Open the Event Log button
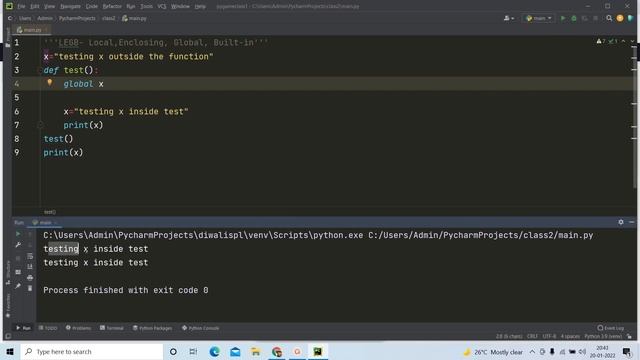The width and height of the screenshot is (640, 360). click(611, 328)
